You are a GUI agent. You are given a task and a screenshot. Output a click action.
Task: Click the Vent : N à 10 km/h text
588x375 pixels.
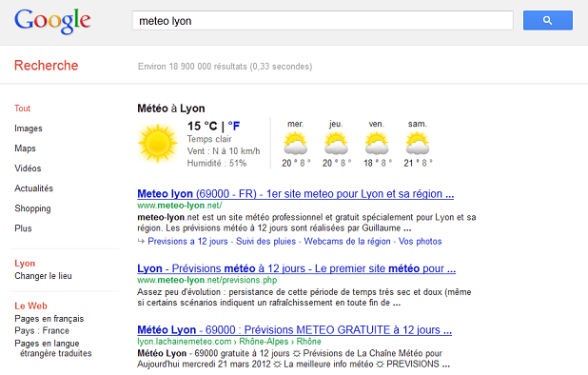pos(224,151)
